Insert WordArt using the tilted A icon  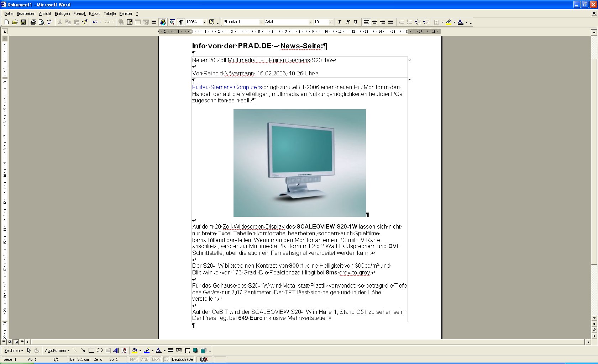(116, 350)
